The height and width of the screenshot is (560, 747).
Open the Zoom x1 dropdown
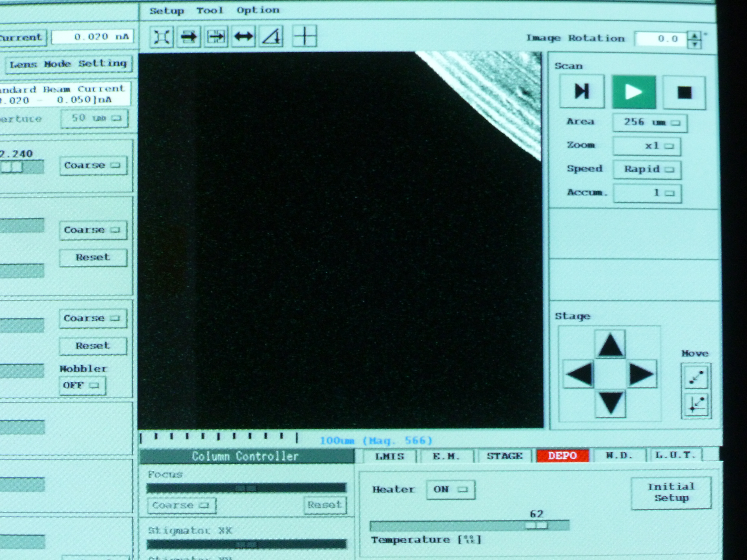(x=647, y=146)
